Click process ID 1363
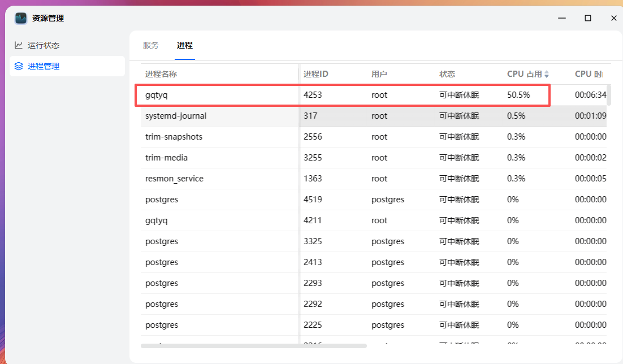The height and width of the screenshot is (364, 623). 313,179
